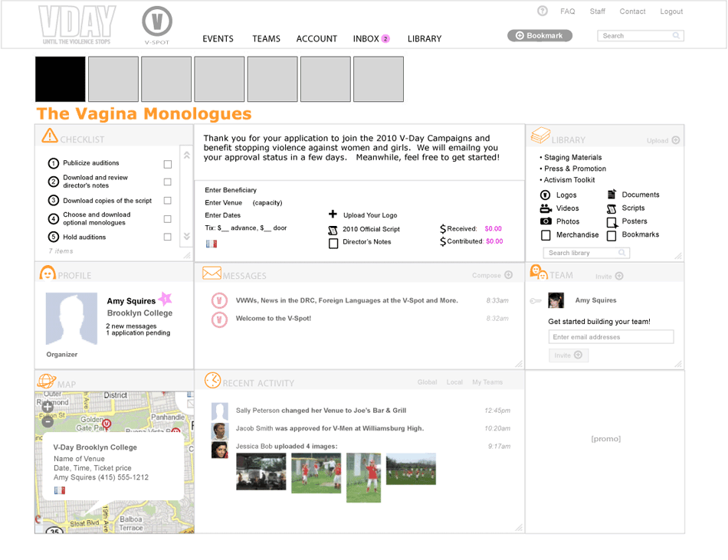
Task: Open Activism Toolkit link
Action: point(569,179)
